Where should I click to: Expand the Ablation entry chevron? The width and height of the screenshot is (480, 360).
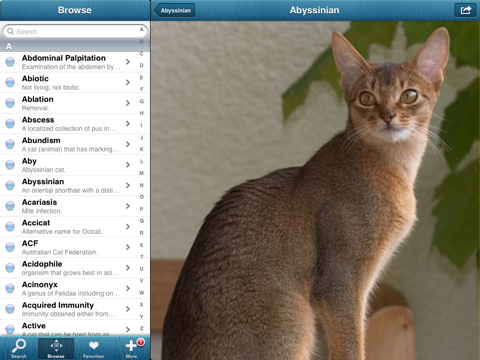(x=128, y=103)
